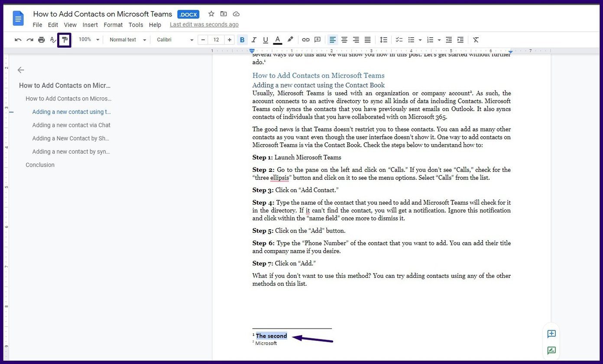This screenshot has height=364, width=603.
Task: Go to 'Adding a New Contact by Sh...' in outline
Action: coord(71,139)
